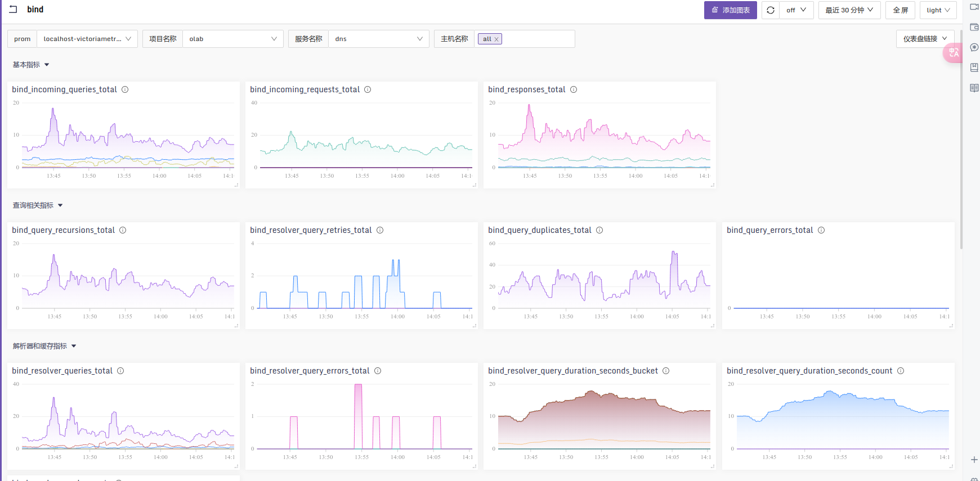Open the 最近 30 分钟 time range dropdown
Viewport: 980px width, 481px height.
click(x=849, y=10)
